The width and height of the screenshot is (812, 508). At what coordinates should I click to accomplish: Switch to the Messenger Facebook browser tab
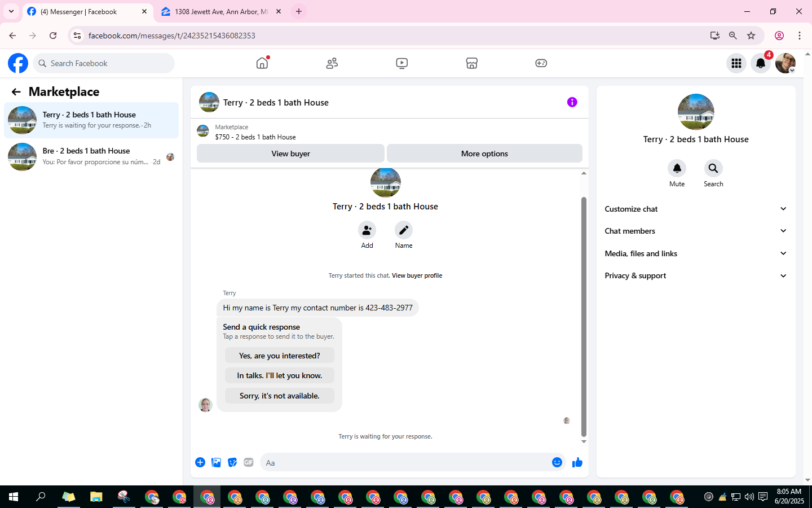[x=87, y=11]
